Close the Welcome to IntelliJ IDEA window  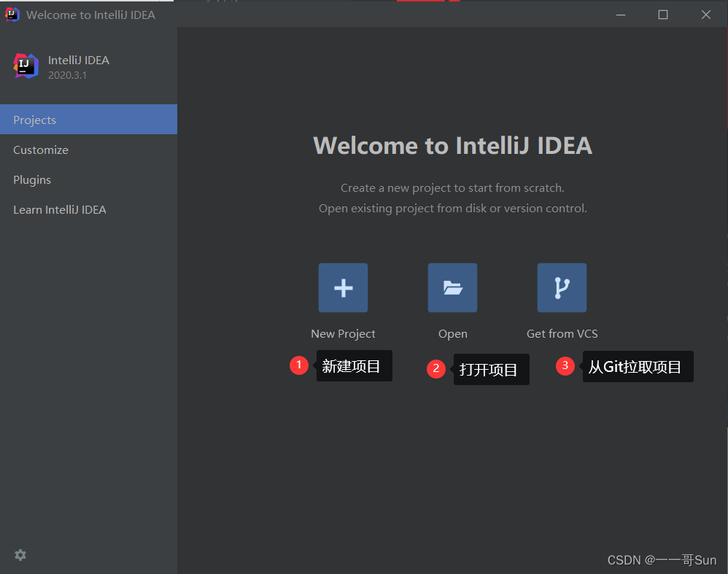click(x=705, y=15)
